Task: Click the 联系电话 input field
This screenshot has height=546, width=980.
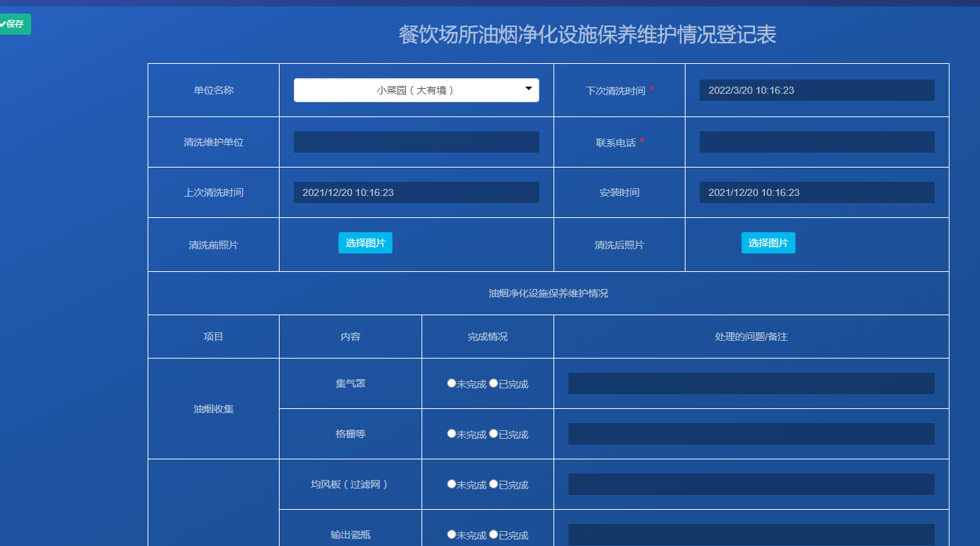Action: click(817, 142)
